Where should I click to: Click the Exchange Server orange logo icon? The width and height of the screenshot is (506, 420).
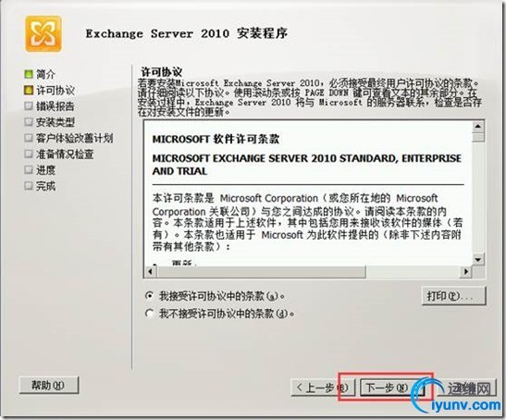click(x=43, y=34)
